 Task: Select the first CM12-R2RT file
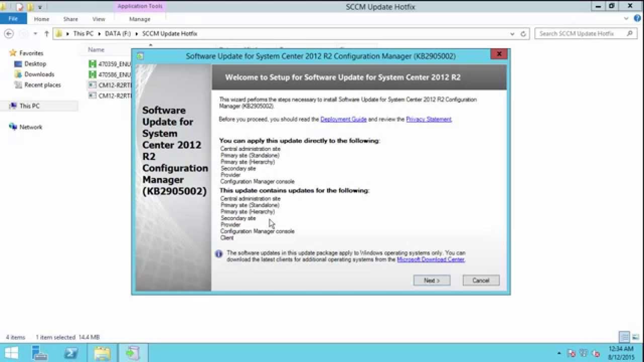click(110, 85)
